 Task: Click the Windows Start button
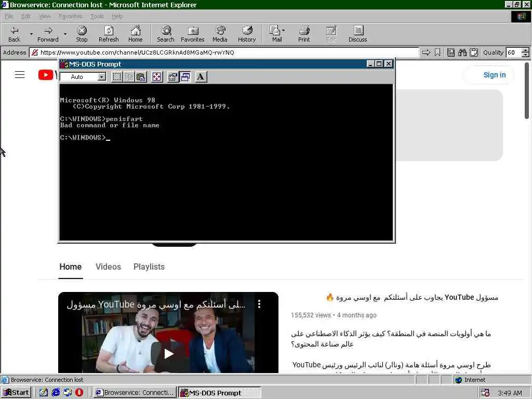16,393
